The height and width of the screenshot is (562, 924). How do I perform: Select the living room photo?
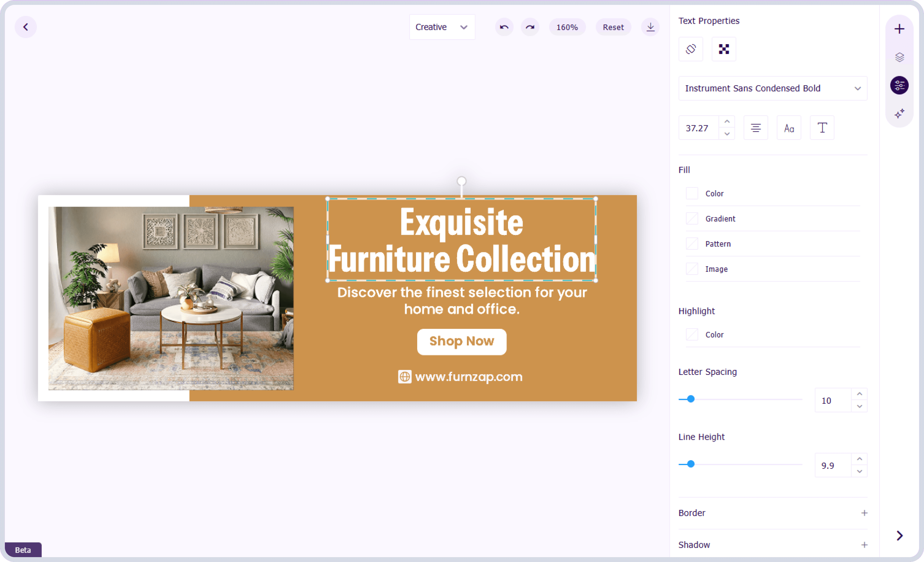tap(171, 298)
